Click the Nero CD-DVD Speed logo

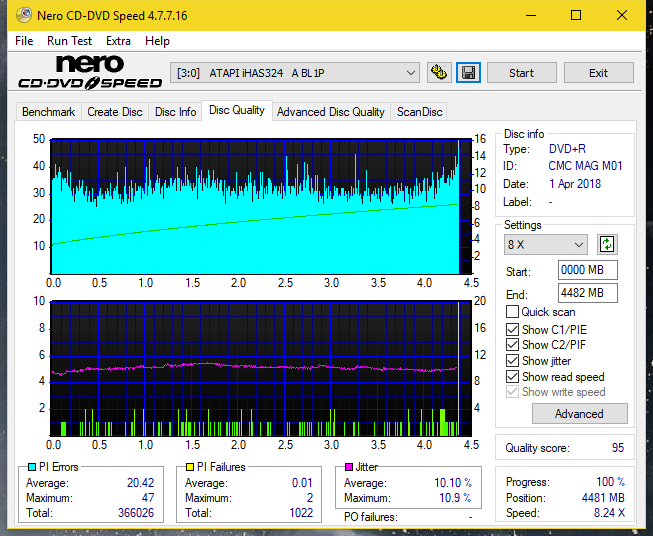click(90, 72)
